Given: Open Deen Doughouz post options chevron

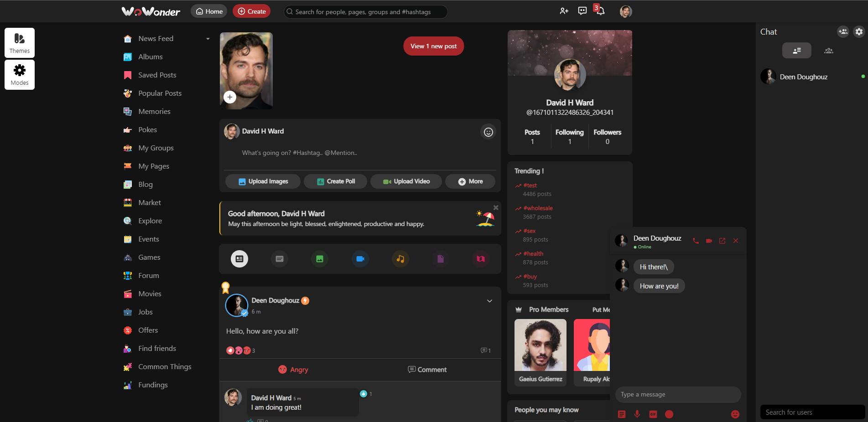Looking at the screenshot, I should [x=489, y=301].
